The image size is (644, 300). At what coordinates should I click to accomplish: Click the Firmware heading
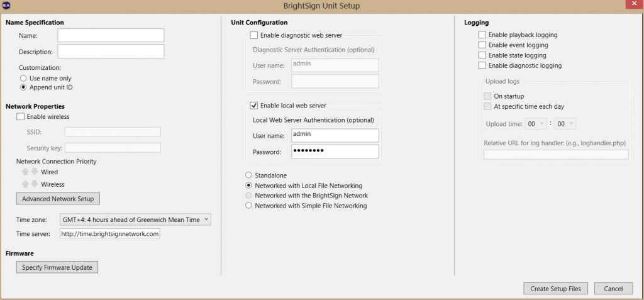pos(19,253)
